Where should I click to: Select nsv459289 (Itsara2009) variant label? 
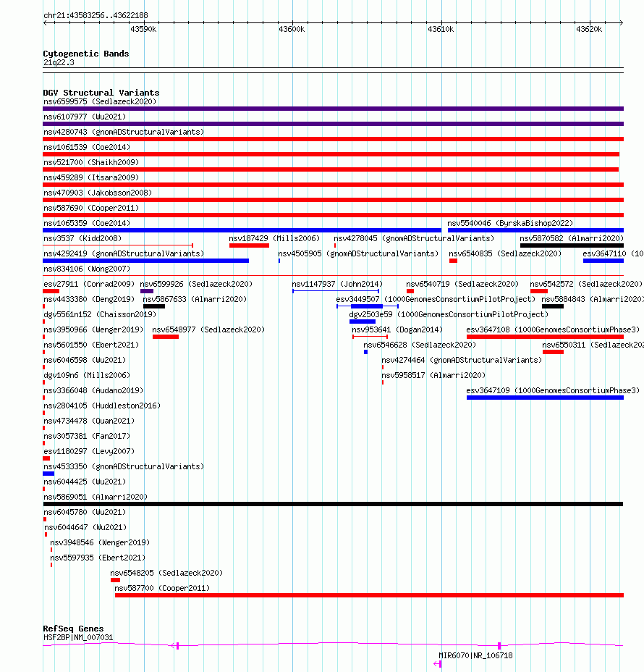point(91,178)
